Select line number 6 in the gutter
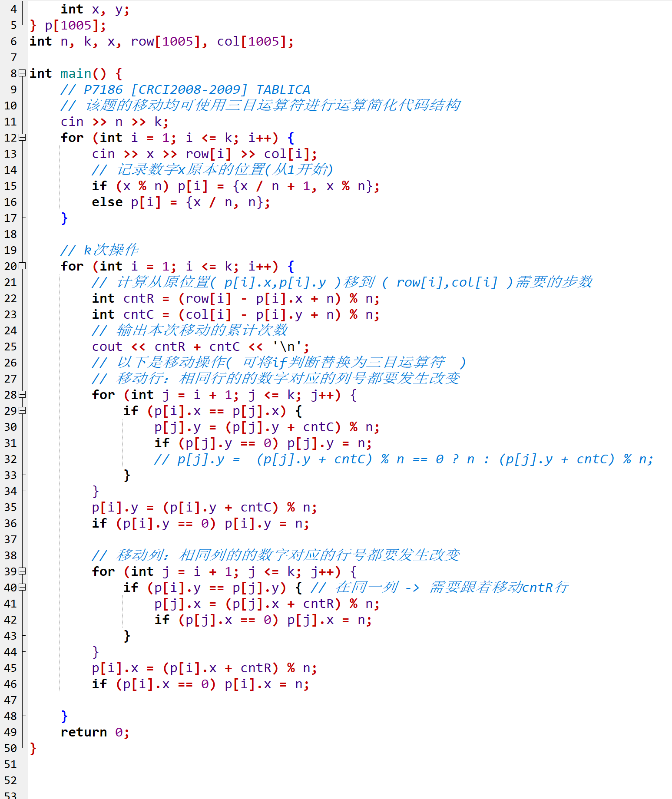 pos(13,41)
